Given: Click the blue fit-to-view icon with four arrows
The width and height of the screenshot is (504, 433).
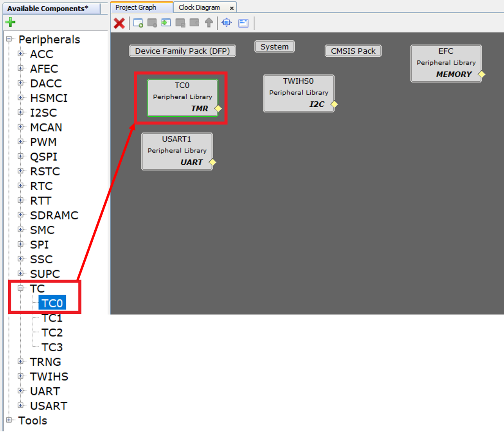Looking at the screenshot, I should (x=227, y=23).
